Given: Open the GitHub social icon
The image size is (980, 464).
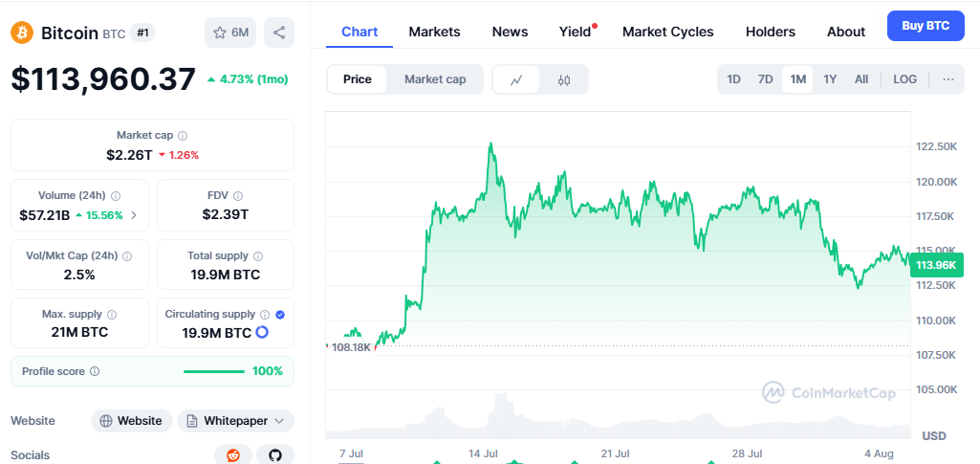Looking at the screenshot, I should click(275, 455).
